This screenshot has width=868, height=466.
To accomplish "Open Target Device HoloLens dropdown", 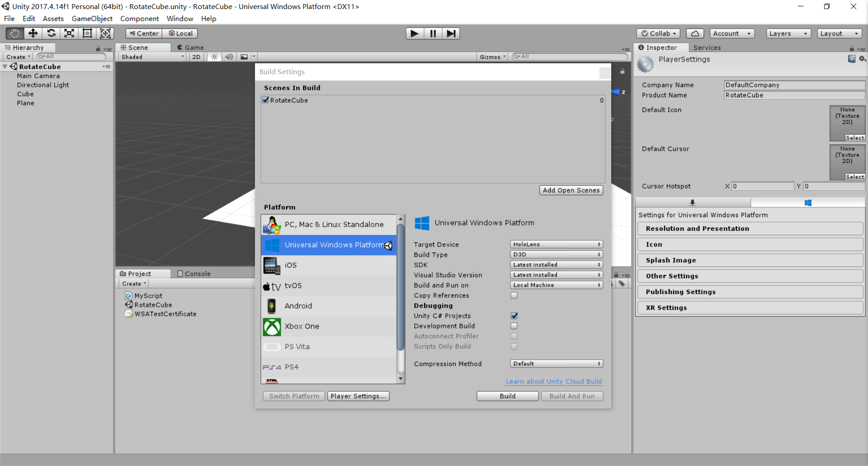I will pos(557,244).
